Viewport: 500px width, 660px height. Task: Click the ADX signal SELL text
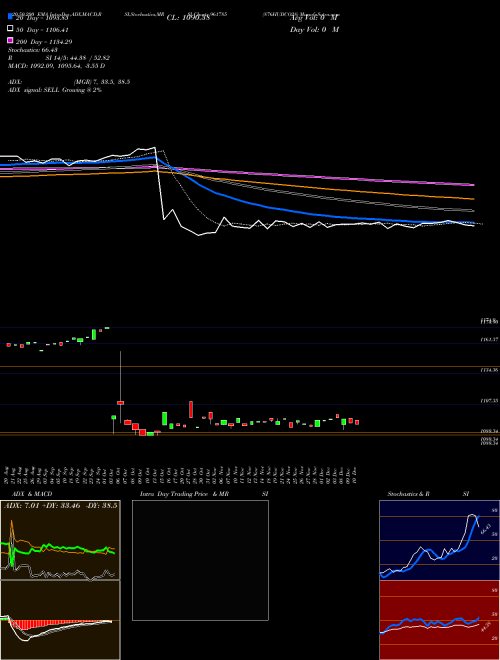55,90
